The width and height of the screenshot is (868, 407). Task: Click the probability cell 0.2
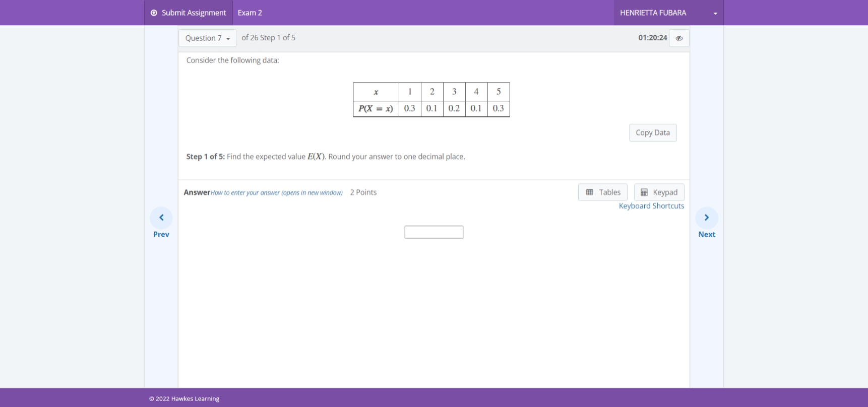point(454,108)
